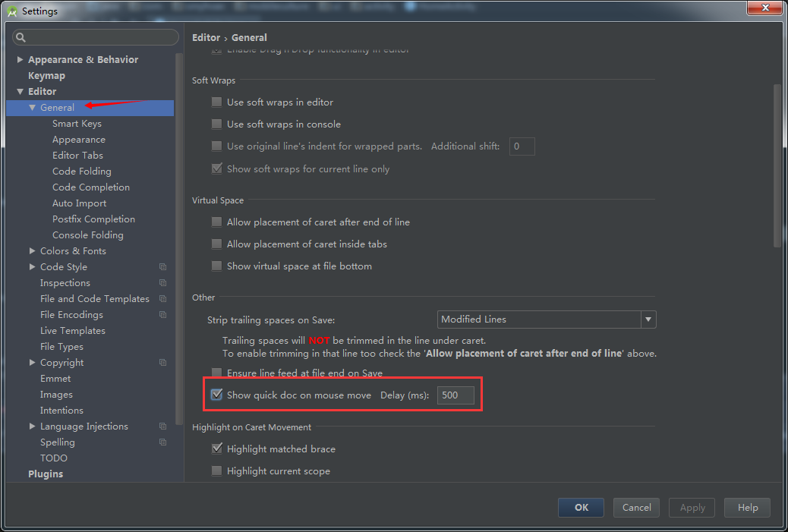The image size is (788, 532).
Task: Expand the Copyright node
Action: (32, 363)
